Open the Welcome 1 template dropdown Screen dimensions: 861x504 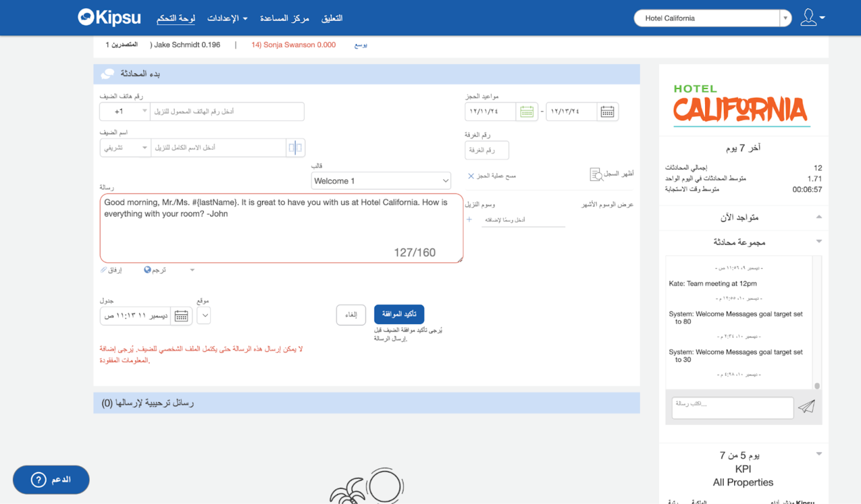tap(380, 181)
